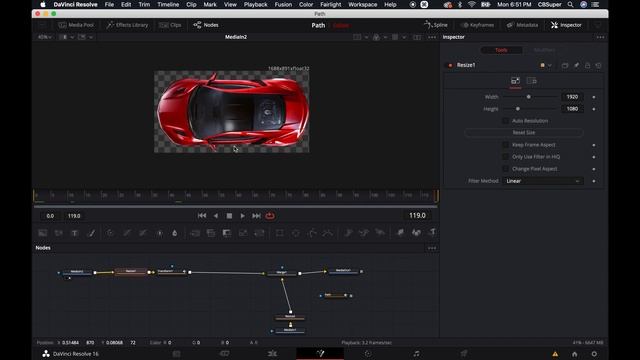Toggle keyframe dot for Width

594,97
